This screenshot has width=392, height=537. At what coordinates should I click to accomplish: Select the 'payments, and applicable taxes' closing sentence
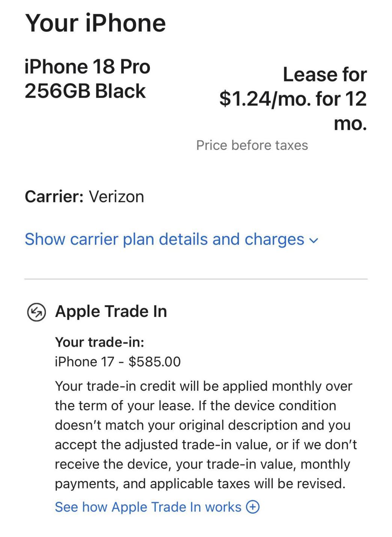click(200, 484)
